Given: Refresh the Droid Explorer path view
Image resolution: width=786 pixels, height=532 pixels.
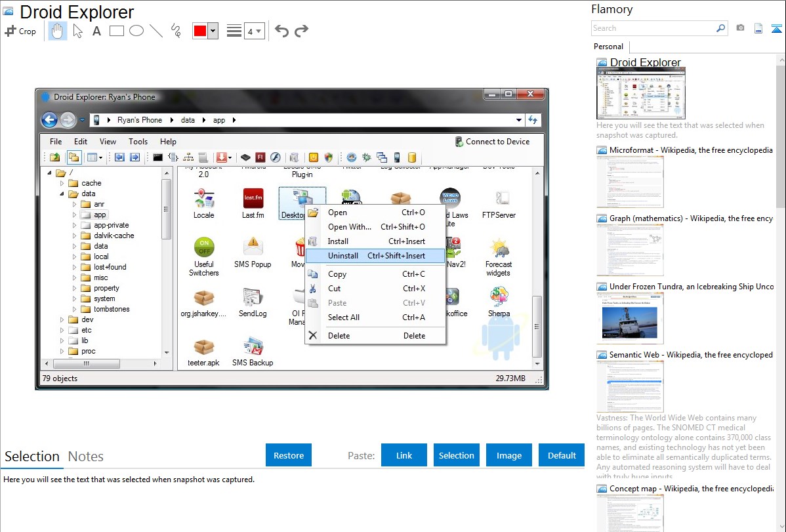Looking at the screenshot, I should point(533,120).
